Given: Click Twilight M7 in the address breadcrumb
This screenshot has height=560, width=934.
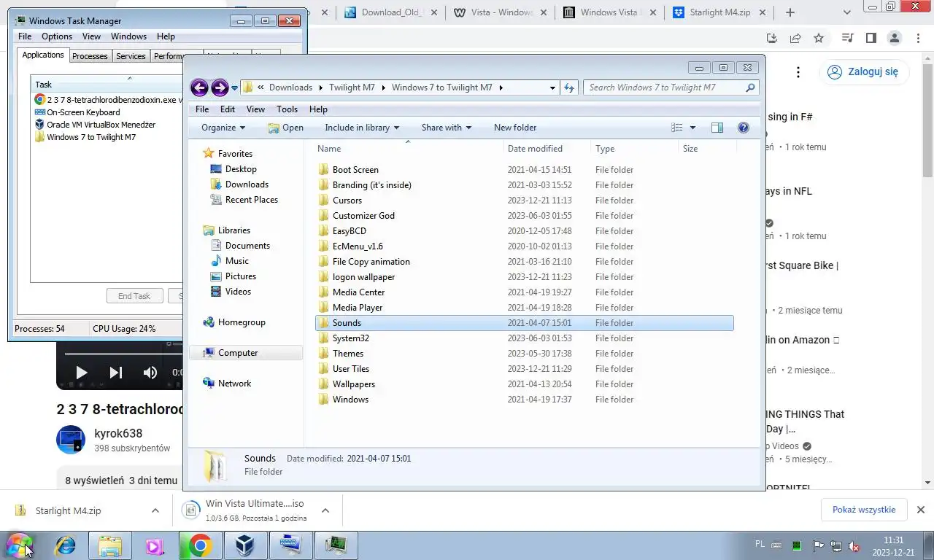Looking at the screenshot, I should point(352,87).
